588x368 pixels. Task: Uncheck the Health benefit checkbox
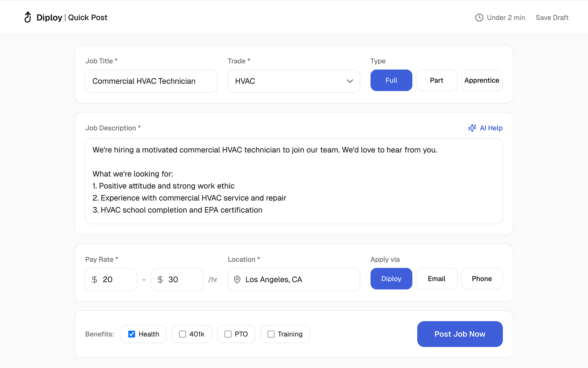pyautogui.click(x=132, y=334)
